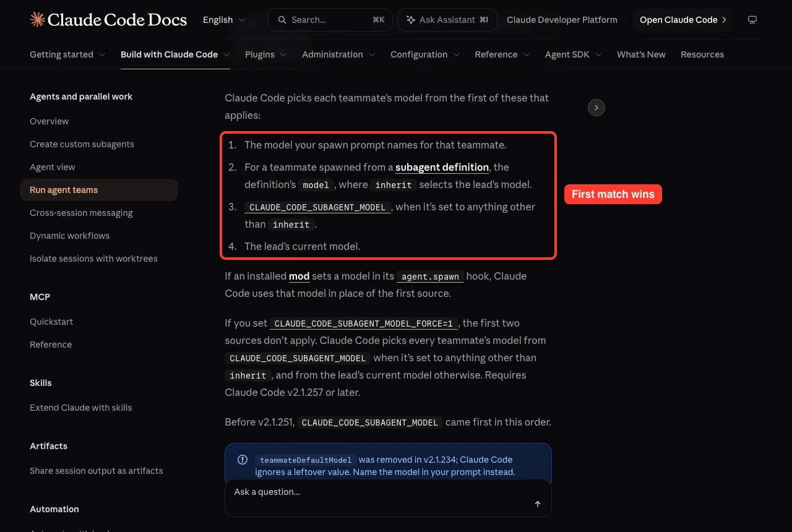Expand the right panel with the chevron button

pos(596,108)
